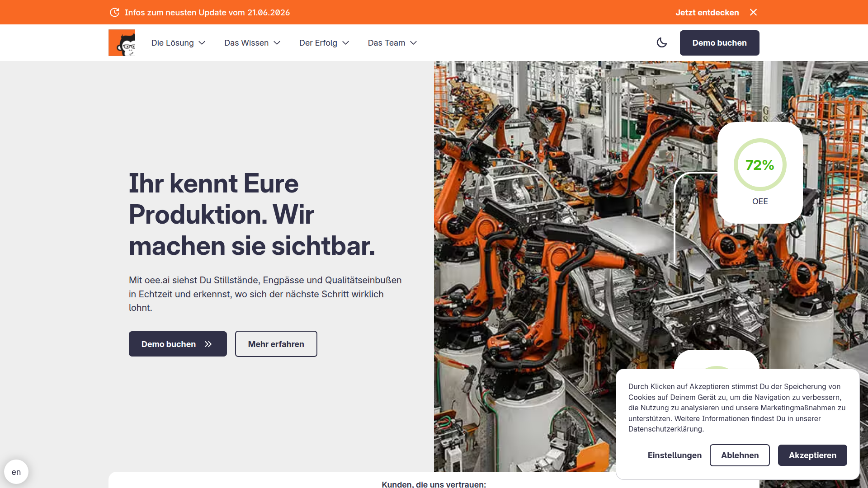Click chevron next to 'Das Team'
This screenshot has height=488, width=868.
pos(413,43)
